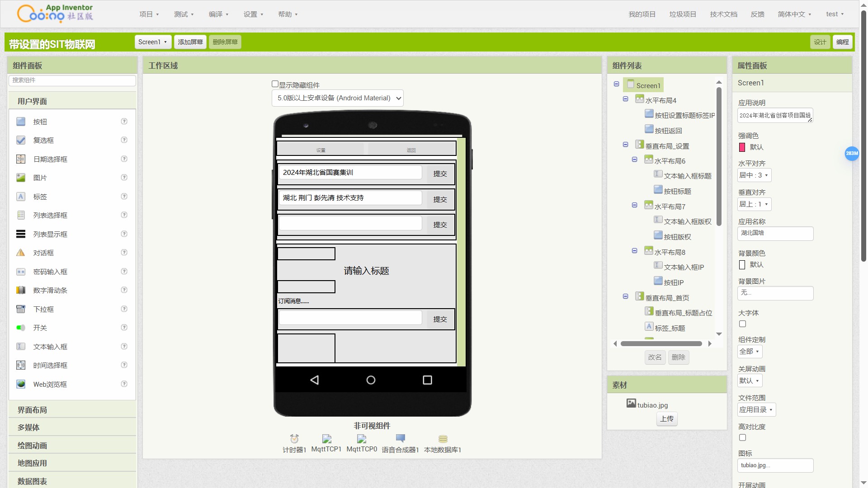868x488 pixels.
Task: Open the 设置 menu
Action: pyautogui.click(x=253, y=14)
